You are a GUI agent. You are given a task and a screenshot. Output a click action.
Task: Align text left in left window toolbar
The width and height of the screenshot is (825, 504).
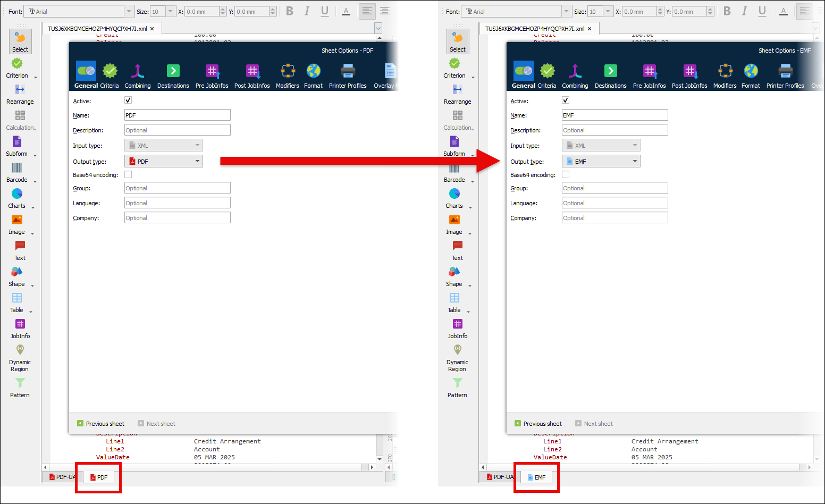[367, 11]
